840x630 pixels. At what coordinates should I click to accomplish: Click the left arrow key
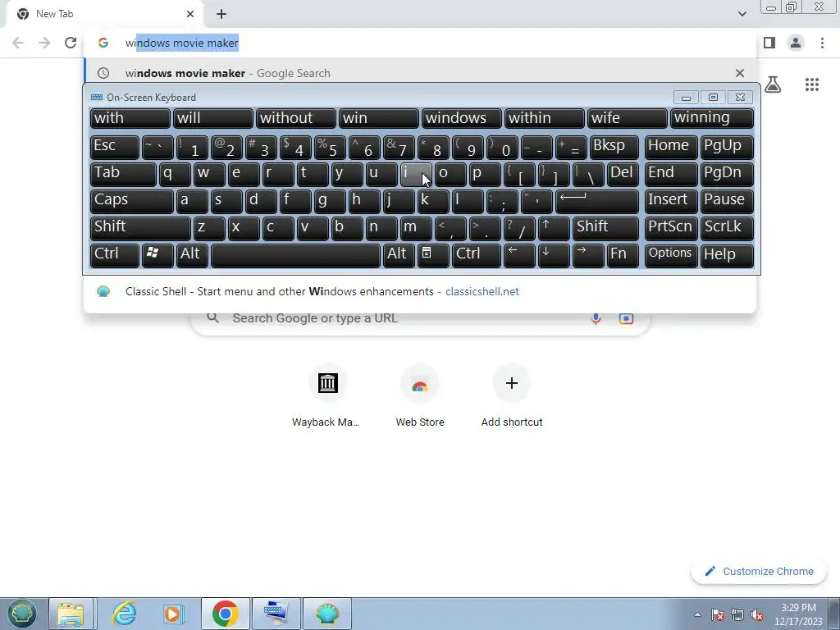519,256
